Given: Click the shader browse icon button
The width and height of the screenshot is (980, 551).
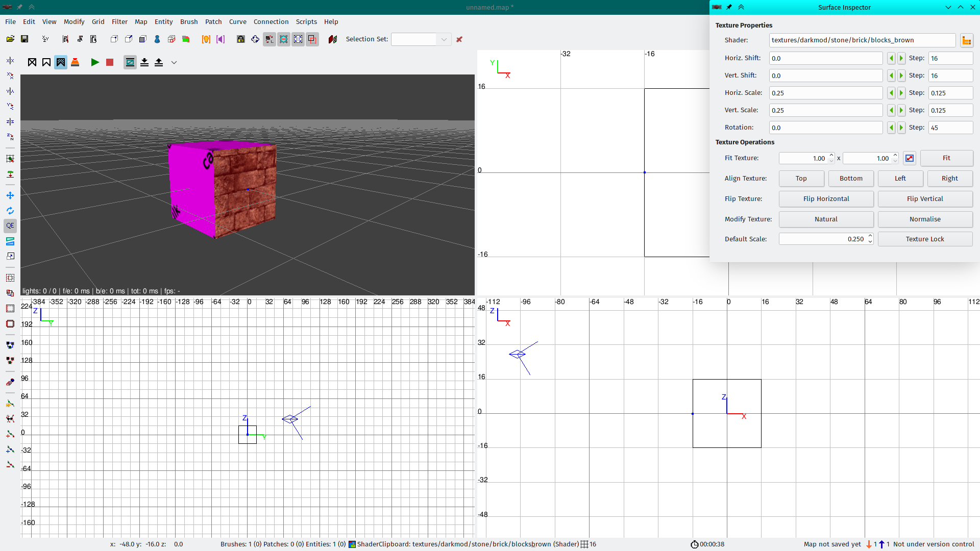Looking at the screenshot, I should pyautogui.click(x=966, y=40).
